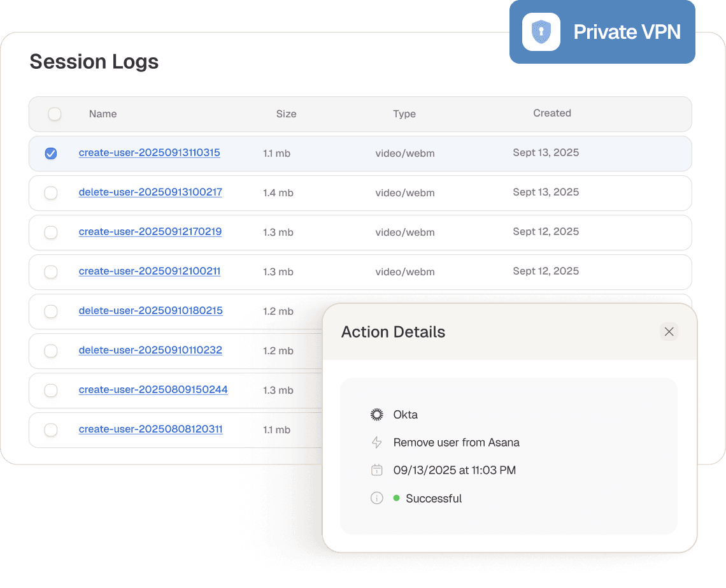Screen dimensions: 726x588
Task: Open the create-user-20250808120311 log
Action: tap(150, 429)
